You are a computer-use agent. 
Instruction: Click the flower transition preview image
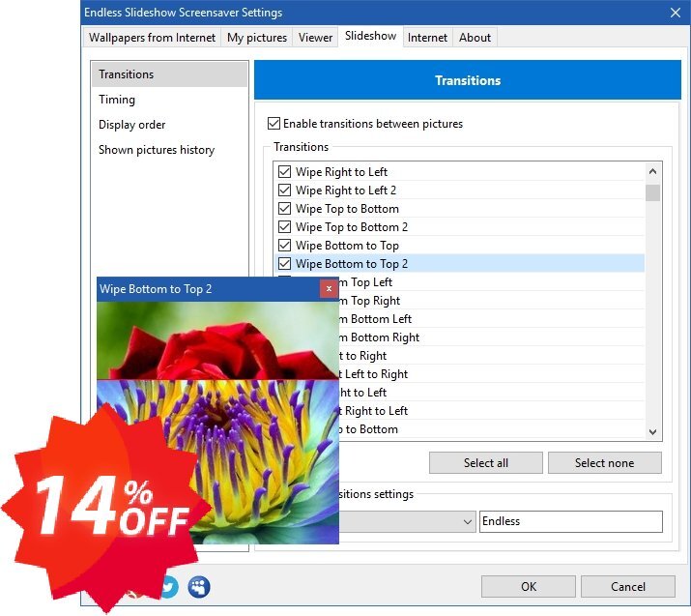[217, 423]
